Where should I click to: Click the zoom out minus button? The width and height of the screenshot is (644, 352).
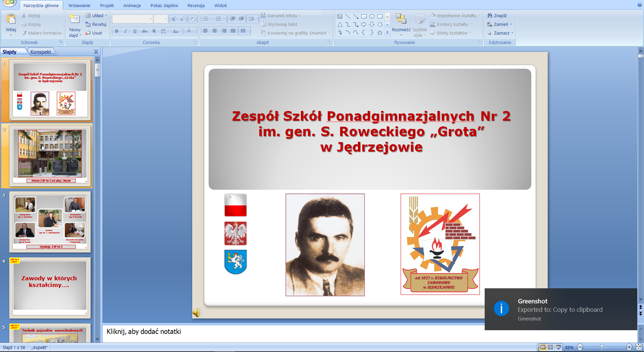[580, 347]
